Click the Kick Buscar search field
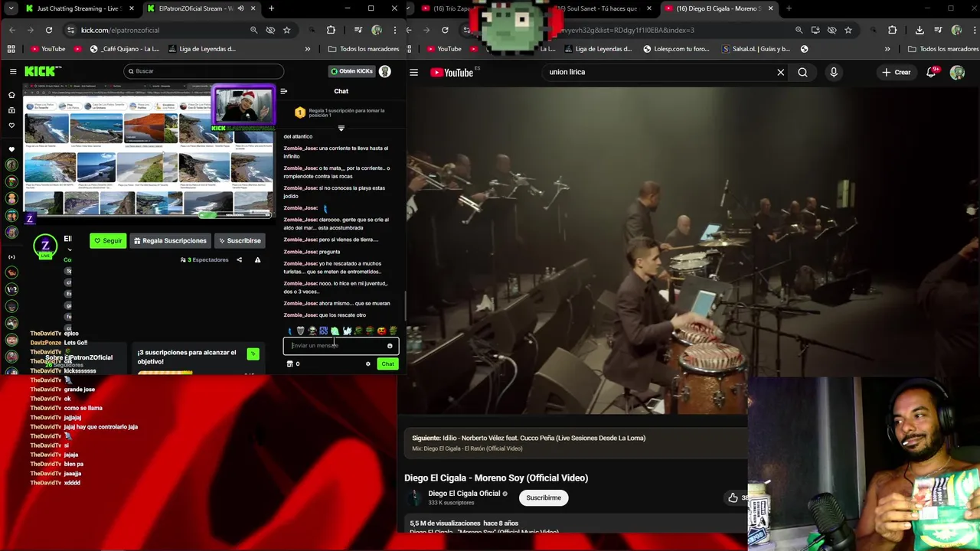 [x=204, y=71]
